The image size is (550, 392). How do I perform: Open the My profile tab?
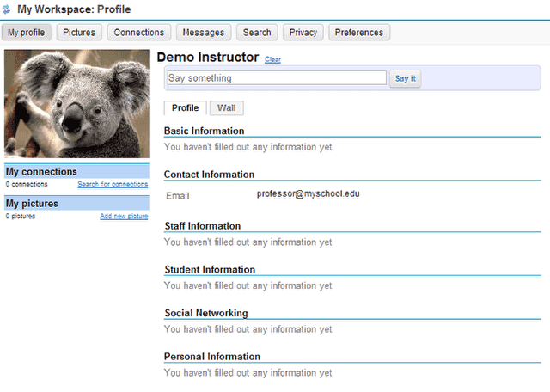tap(27, 33)
